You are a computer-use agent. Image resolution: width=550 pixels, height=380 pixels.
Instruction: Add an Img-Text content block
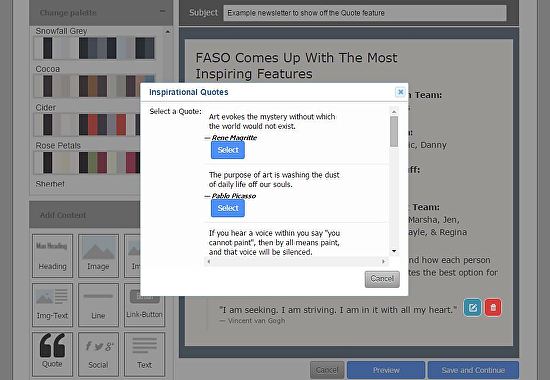pos(52,305)
